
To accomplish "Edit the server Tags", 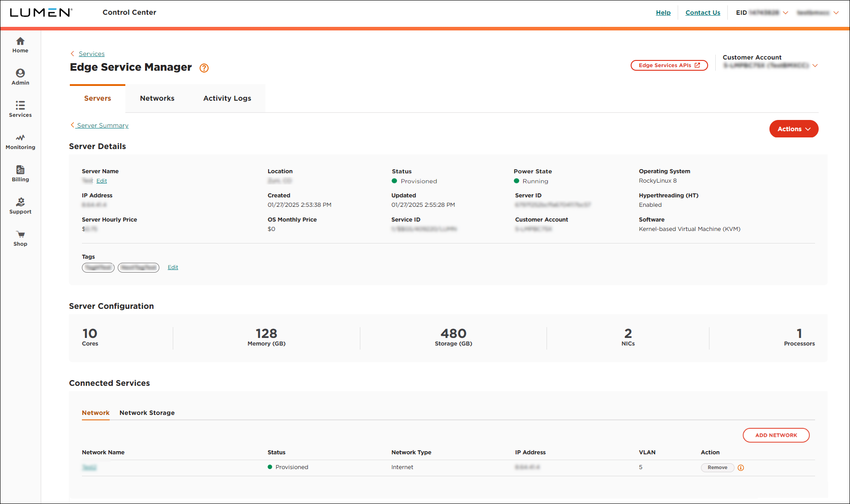I will 173,267.
